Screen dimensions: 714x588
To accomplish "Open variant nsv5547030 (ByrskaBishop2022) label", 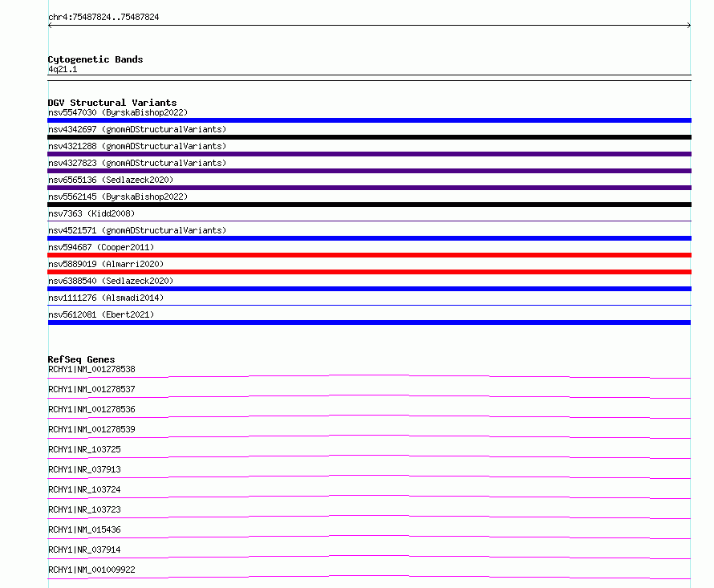I will click(118, 112).
